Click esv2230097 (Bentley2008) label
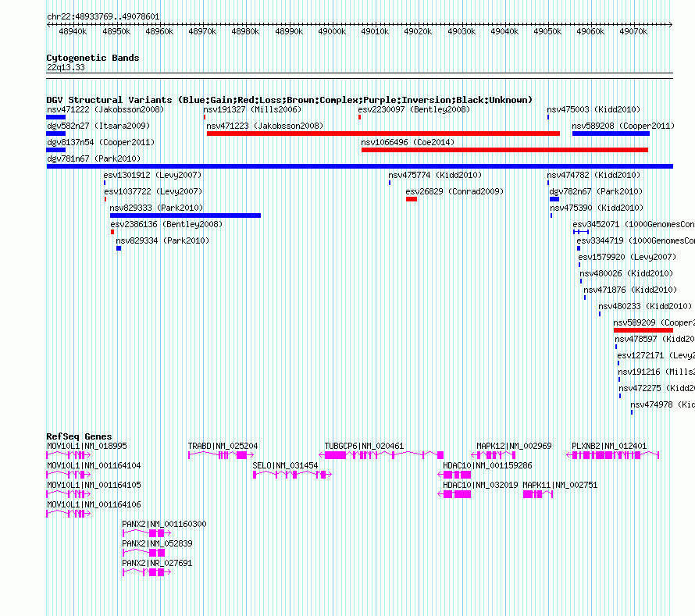 click(x=414, y=109)
